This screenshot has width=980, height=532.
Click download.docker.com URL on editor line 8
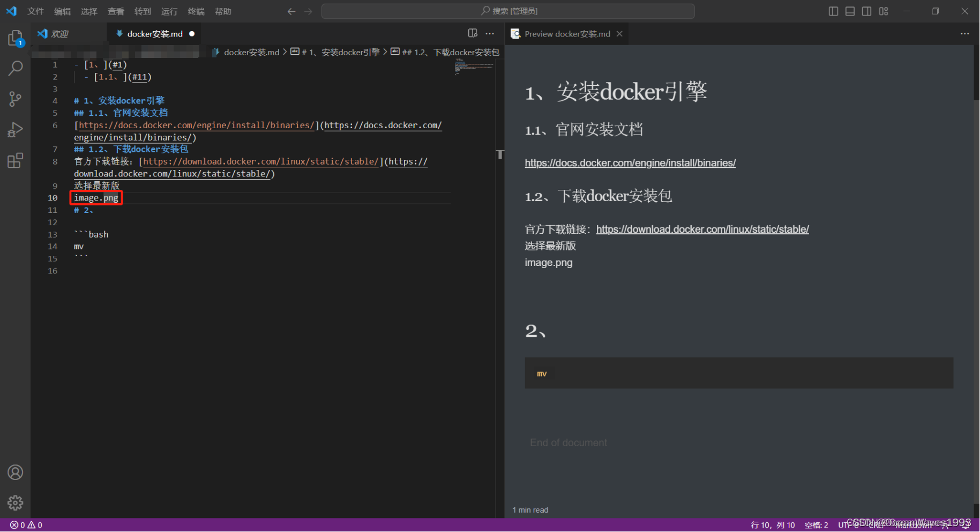[x=261, y=162]
